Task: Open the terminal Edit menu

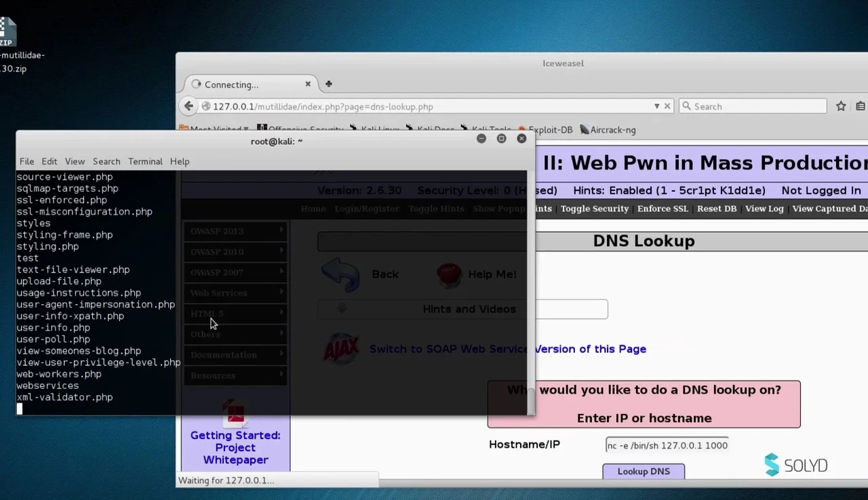Action: point(50,161)
